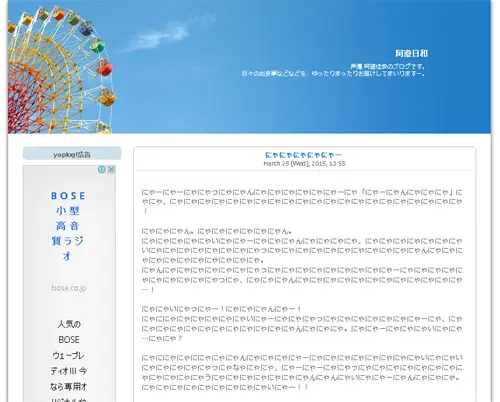Click the paragraph starting にゃにゃいにゃつにゃー

click(302, 323)
